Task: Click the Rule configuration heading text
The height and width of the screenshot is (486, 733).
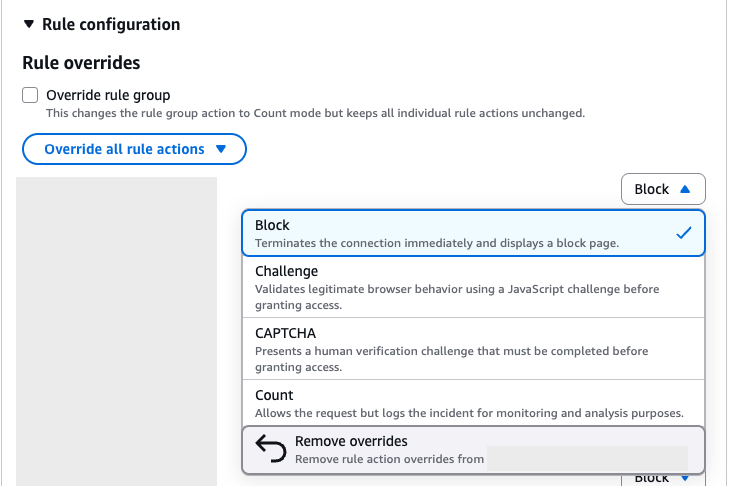Action: 111,24
